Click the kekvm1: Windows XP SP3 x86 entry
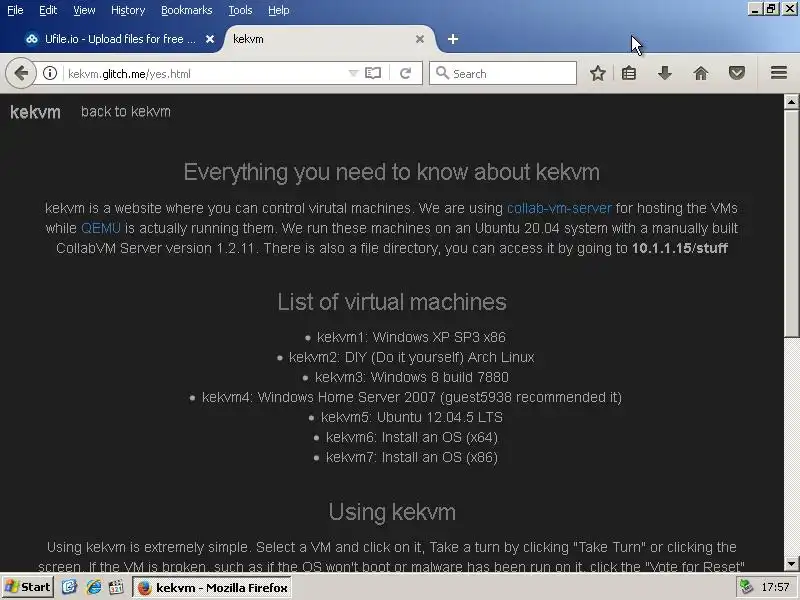This screenshot has height=600, width=800. 411,337
